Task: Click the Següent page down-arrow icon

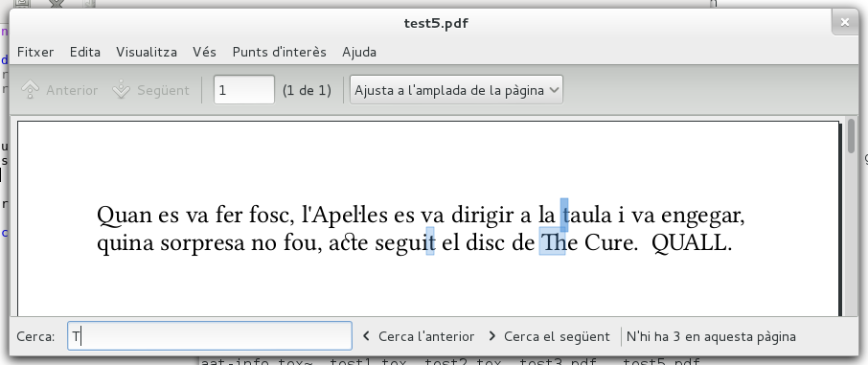Action: [121, 90]
